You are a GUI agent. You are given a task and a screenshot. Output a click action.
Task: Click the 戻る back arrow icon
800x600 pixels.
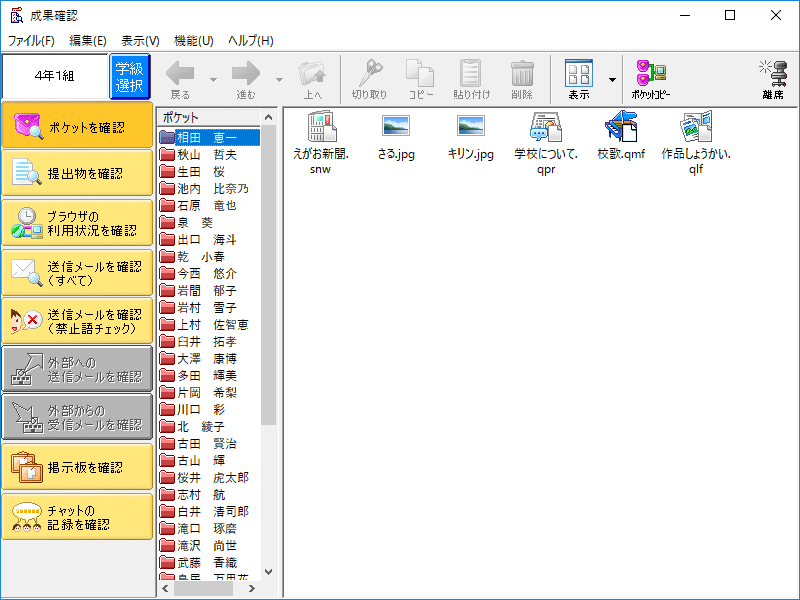tap(180, 73)
